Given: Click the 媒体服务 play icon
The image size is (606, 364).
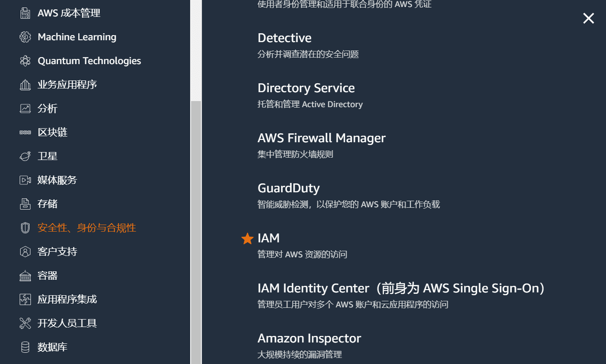Looking at the screenshot, I should click(x=25, y=180).
